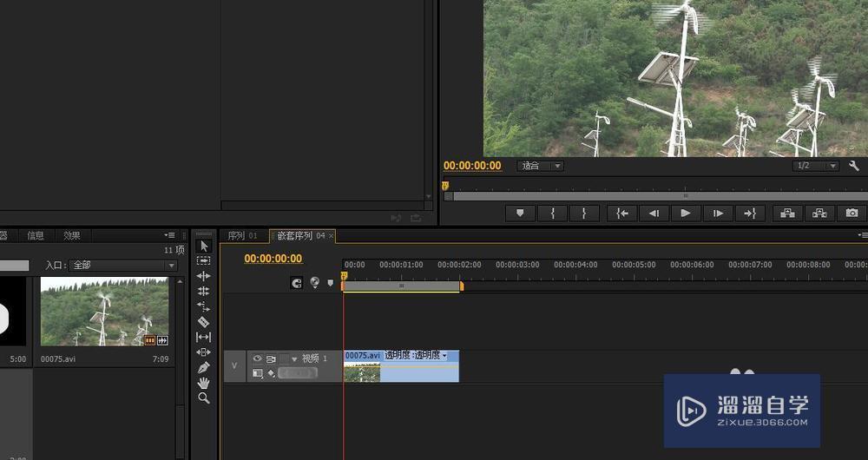The width and height of the screenshot is (868, 460).
Task: Choose the Selection arrow tool
Action: point(204,246)
